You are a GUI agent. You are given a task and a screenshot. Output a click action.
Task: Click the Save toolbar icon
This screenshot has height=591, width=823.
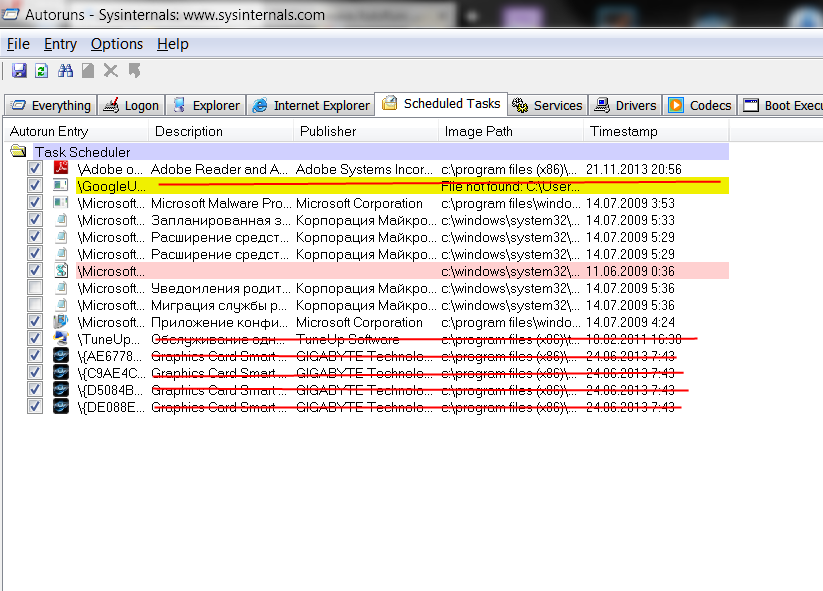19,70
